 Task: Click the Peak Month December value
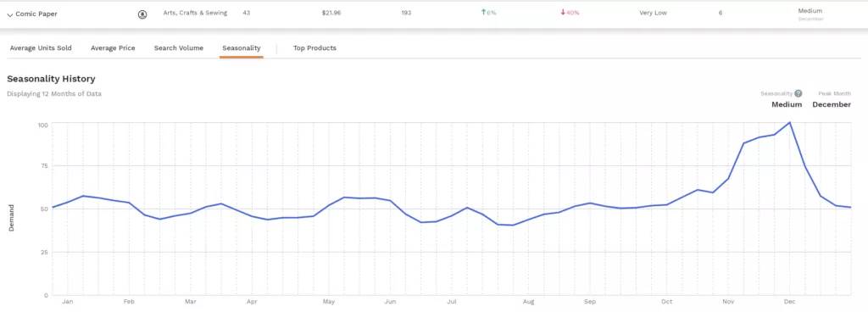point(832,104)
